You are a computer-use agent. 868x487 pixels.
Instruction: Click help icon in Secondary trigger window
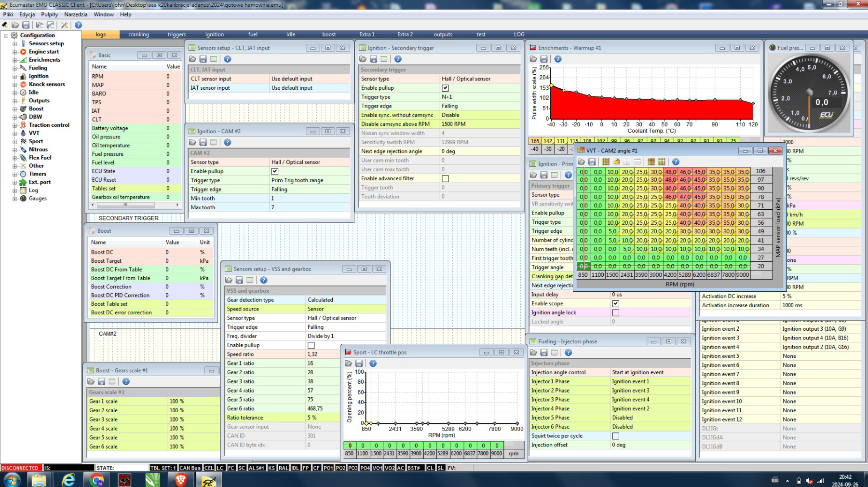point(398,59)
